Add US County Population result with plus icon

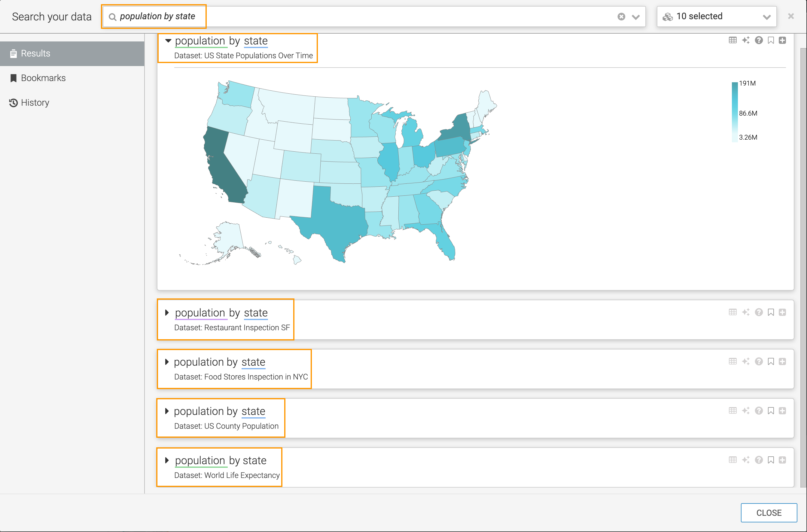point(782,410)
